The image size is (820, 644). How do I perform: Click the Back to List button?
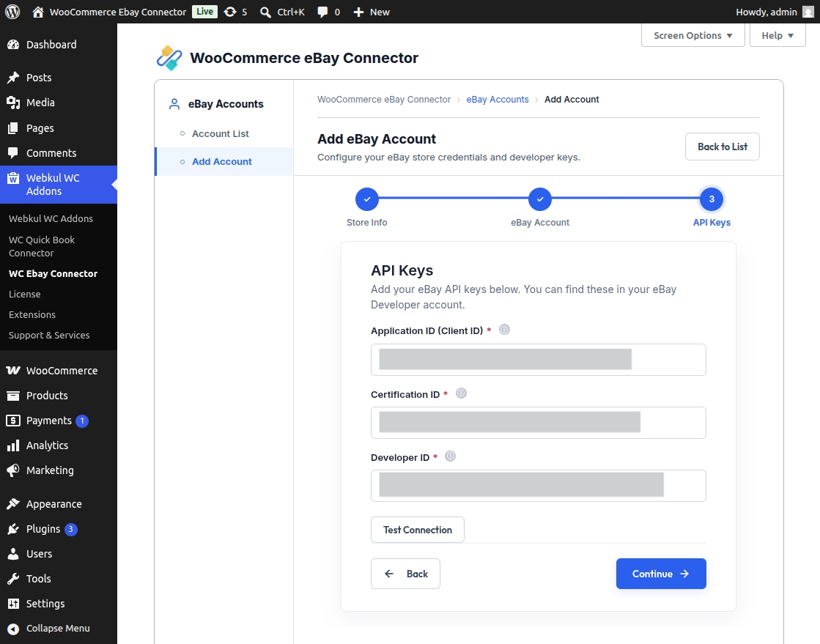click(723, 147)
